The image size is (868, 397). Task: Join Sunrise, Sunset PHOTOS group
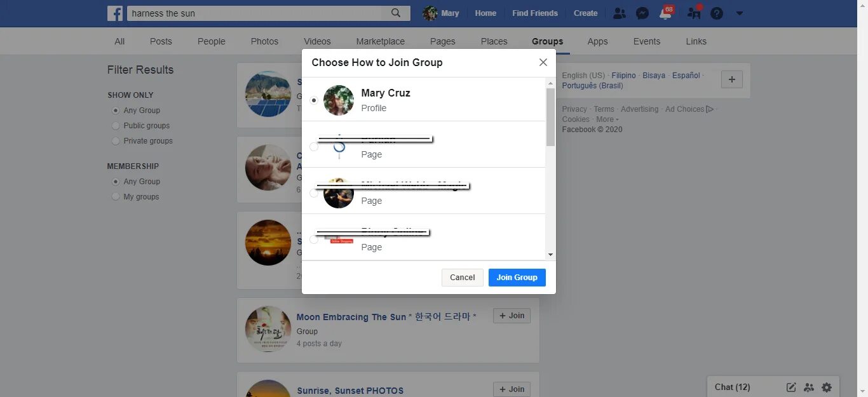[512, 389]
